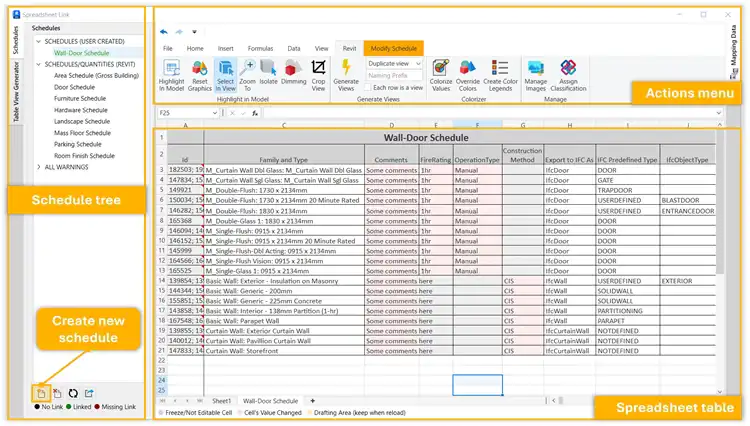Click the Create Color Legends icon
Viewport: 750px width, 426px height.
[500, 68]
